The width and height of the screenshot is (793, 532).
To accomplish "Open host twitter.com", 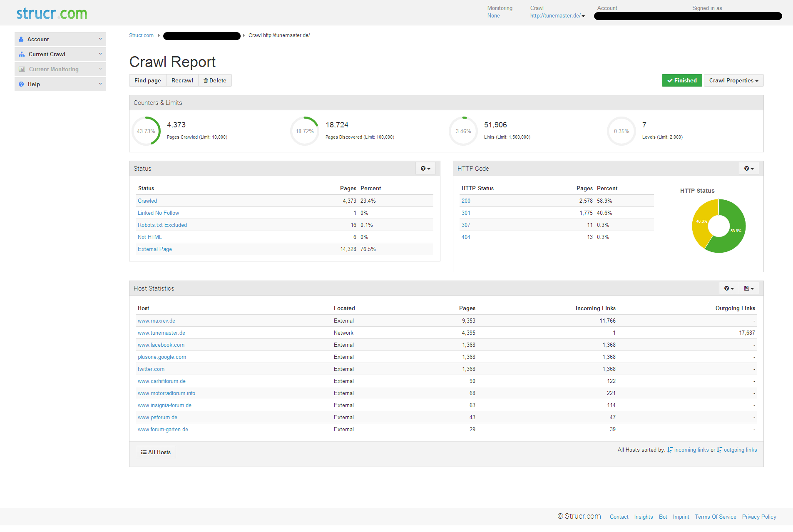I will coord(151,369).
